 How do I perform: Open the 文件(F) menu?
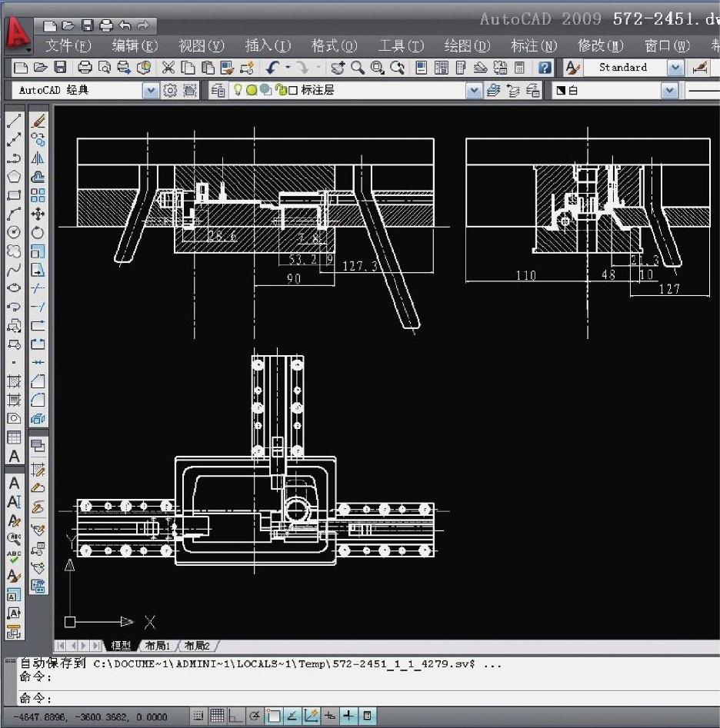(x=68, y=45)
